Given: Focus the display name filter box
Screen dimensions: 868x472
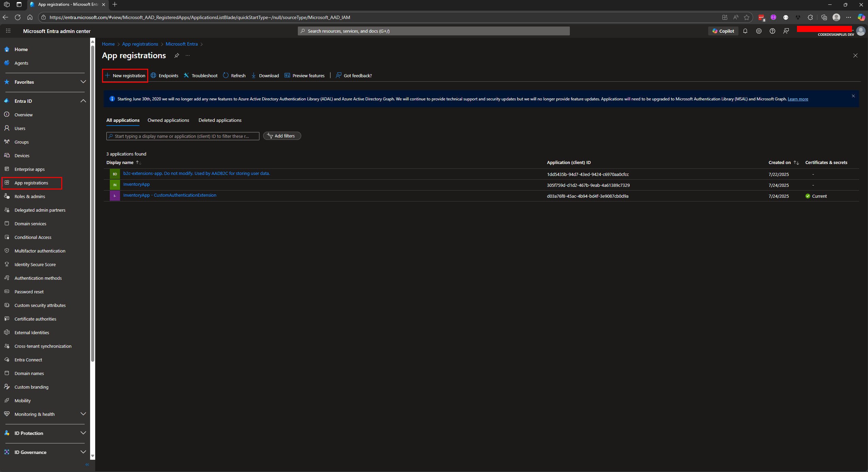Looking at the screenshot, I should click(x=183, y=136).
